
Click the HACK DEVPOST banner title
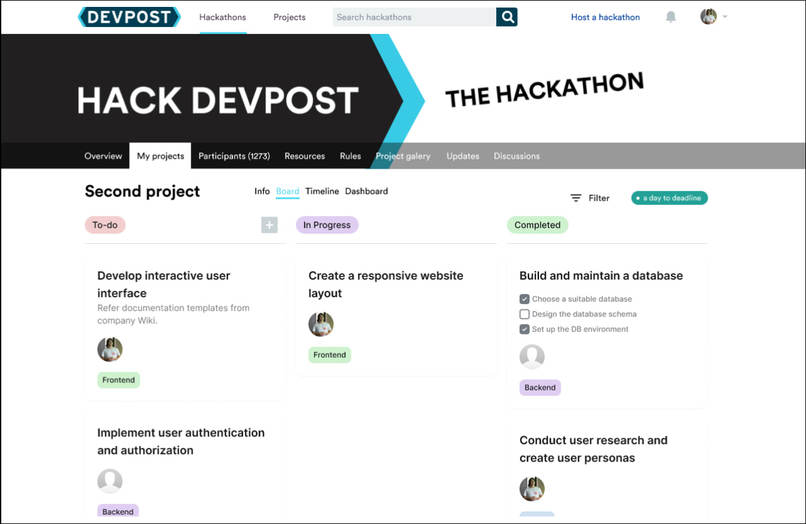(x=217, y=100)
